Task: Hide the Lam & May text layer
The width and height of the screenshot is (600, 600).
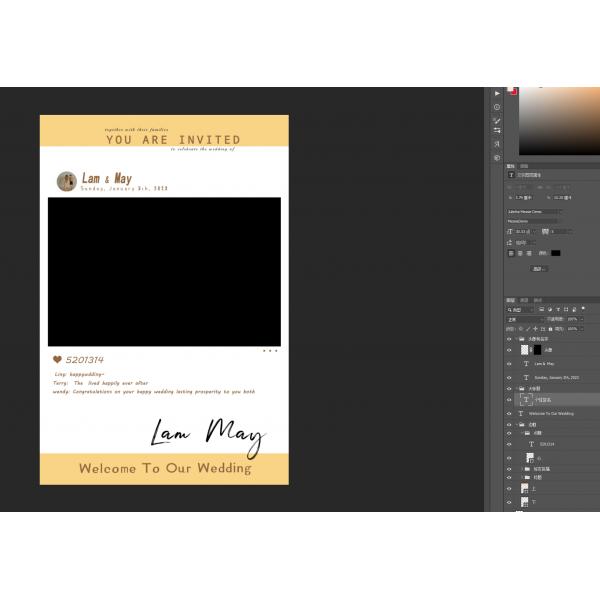Action: point(510,364)
